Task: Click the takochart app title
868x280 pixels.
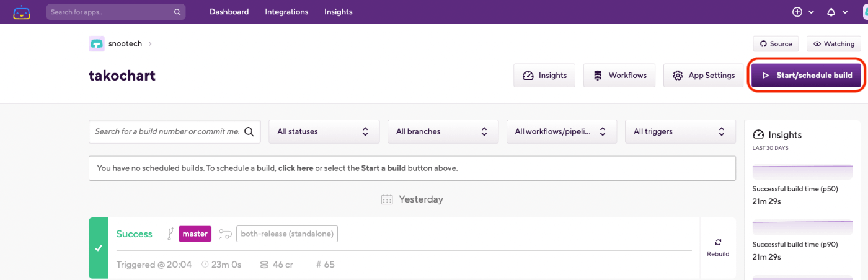Action: [122, 76]
